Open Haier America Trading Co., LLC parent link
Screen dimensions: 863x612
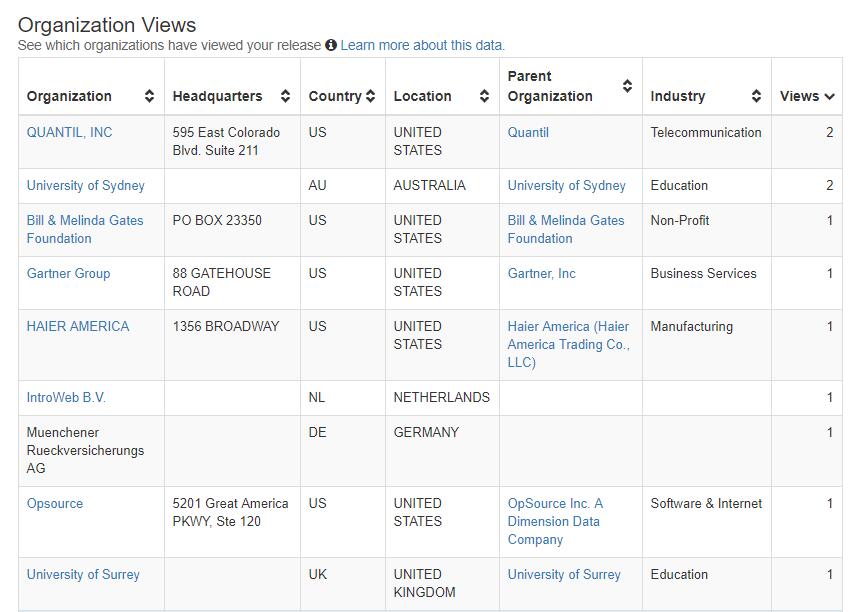pos(569,345)
